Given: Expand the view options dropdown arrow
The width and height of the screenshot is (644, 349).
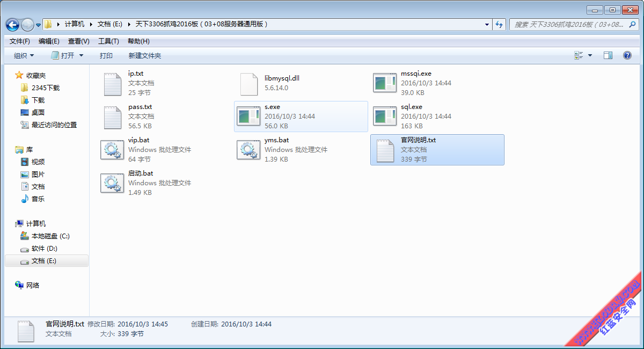Looking at the screenshot, I should (590, 55).
